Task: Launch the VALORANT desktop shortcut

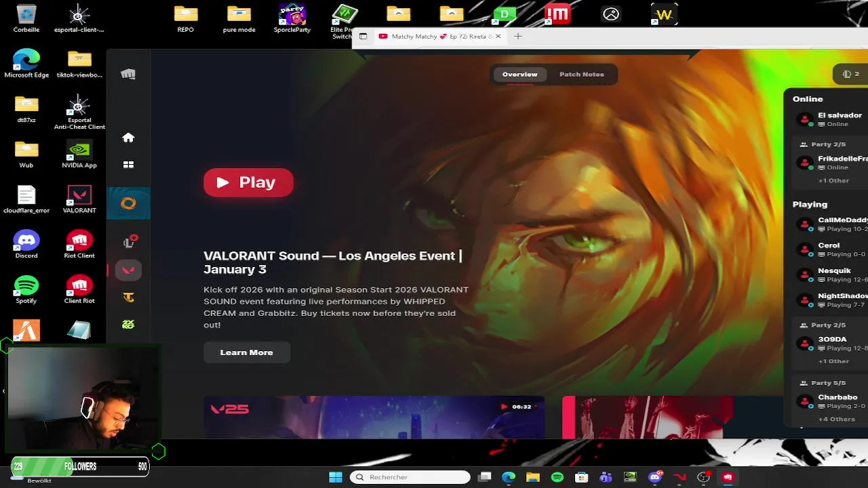Action: pyautogui.click(x=79, y=199)
